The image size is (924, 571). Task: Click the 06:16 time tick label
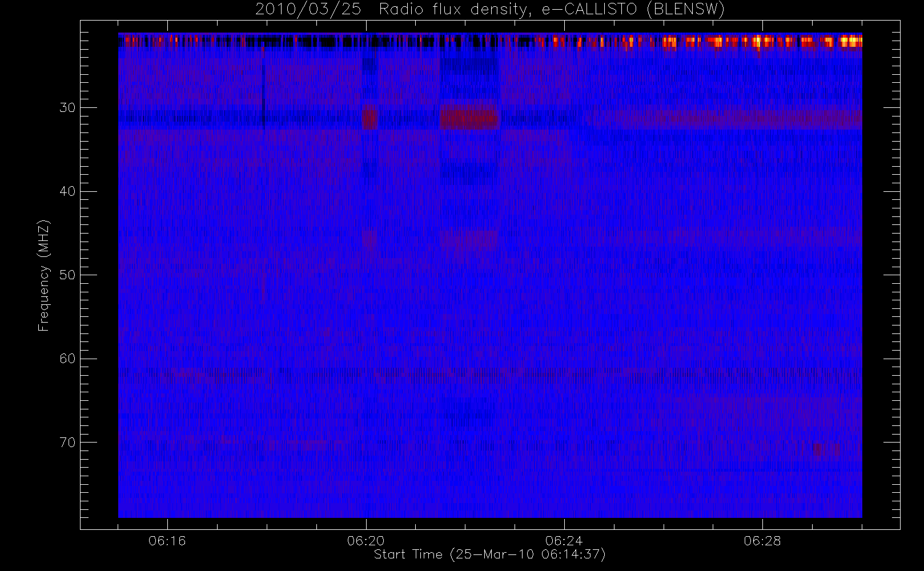pyautogui.click(x=167, y=541)
